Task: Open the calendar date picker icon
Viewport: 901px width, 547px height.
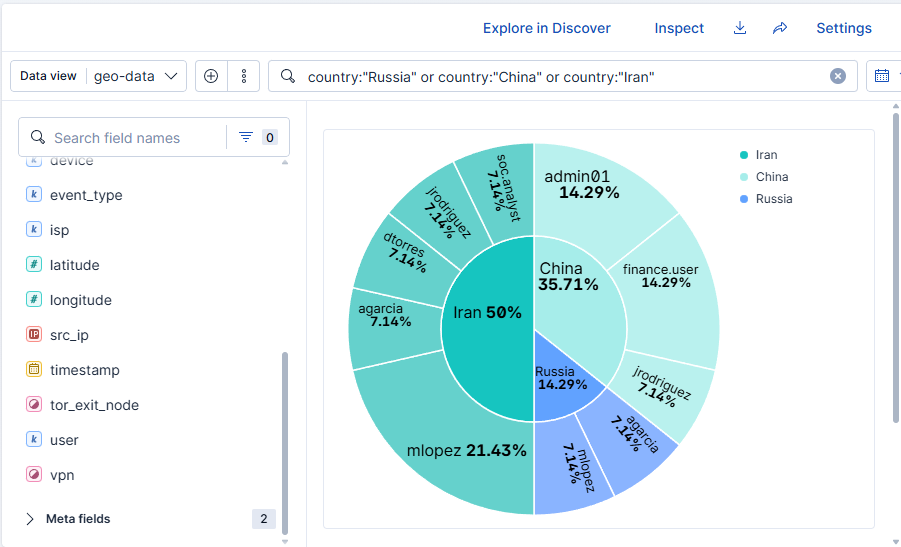Action: [x=882, y=76]
